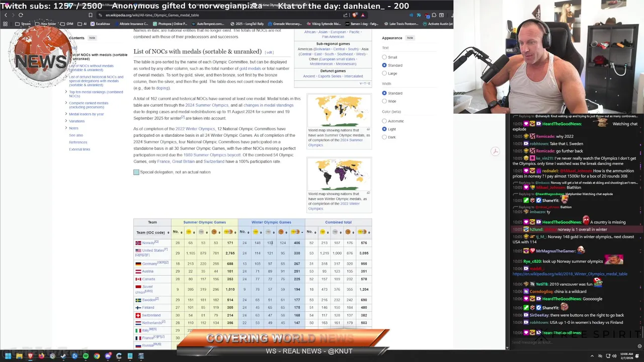Sort by Winter games No. column
The width and height of the screenshot is (644, 362).
pos(245,232)
